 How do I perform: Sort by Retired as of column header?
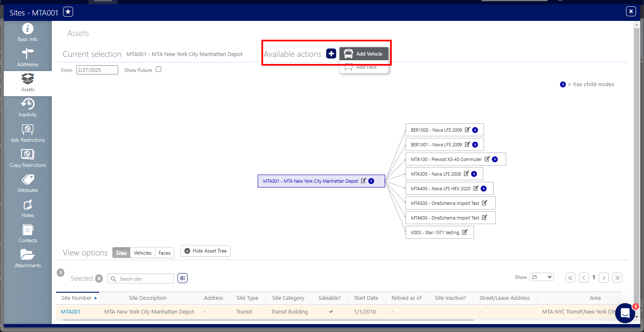(406, 298)
